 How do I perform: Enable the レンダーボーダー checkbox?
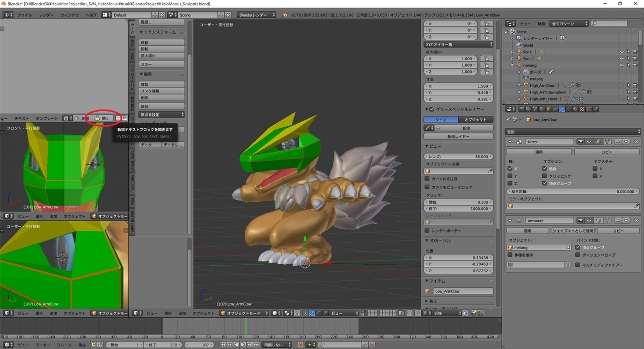coord(427,230)
